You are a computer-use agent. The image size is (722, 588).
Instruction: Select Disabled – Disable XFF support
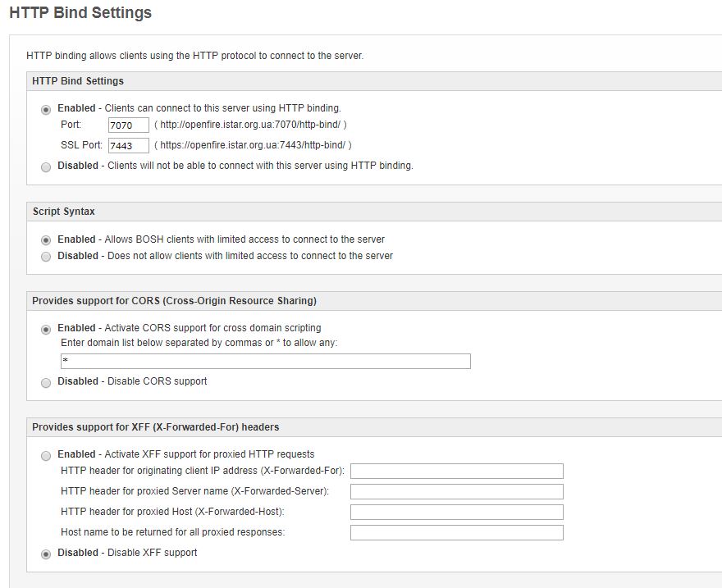[x=46, y=554]
